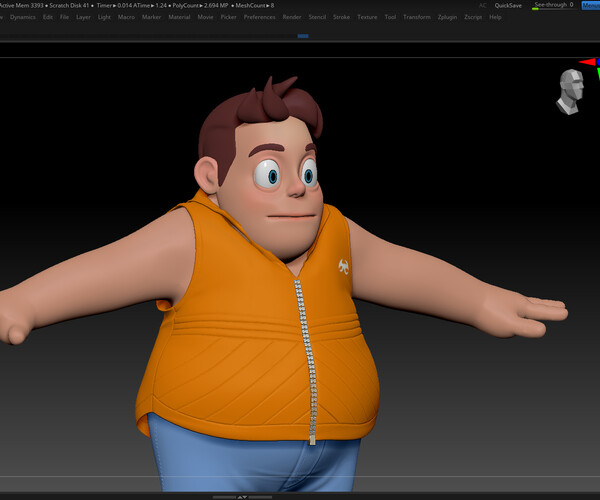The image size is (600, 500).
Task: Open the File menu
Action: click(64, 17)
